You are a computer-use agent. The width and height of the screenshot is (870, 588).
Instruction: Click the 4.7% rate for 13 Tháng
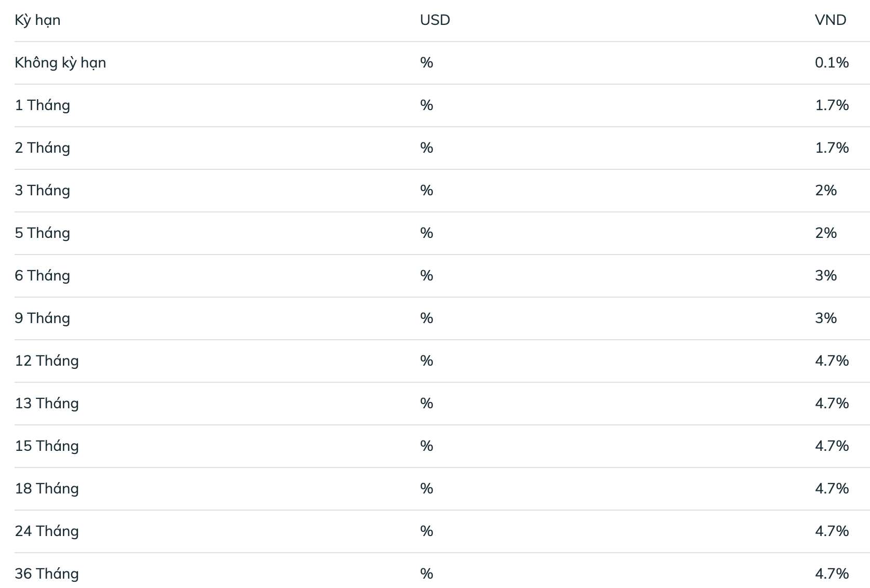click(832, 404)
